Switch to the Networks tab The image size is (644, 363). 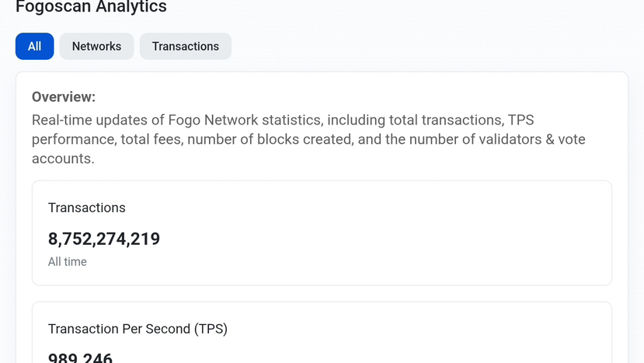pyautogui.click(x=96, y=47)
